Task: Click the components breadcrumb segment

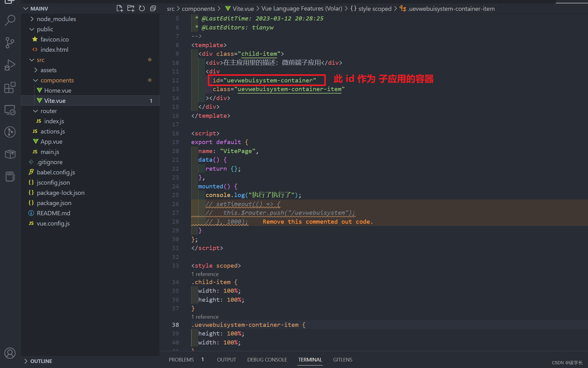Action: pyautogui.click(x=198, y=9)
